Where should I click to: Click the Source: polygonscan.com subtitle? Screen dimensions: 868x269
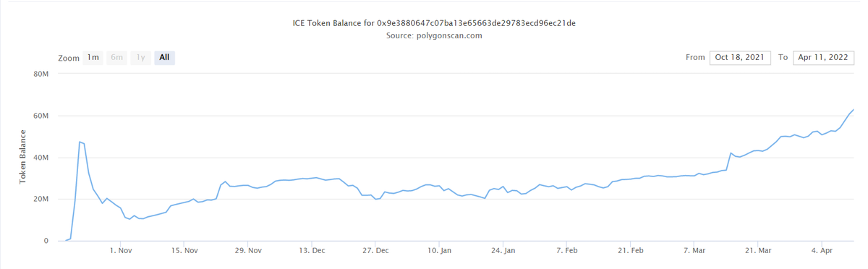434,35
